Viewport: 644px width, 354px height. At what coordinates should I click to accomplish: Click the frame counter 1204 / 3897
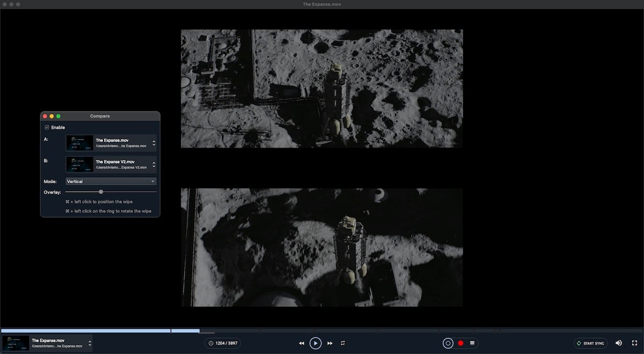point(222,343)
